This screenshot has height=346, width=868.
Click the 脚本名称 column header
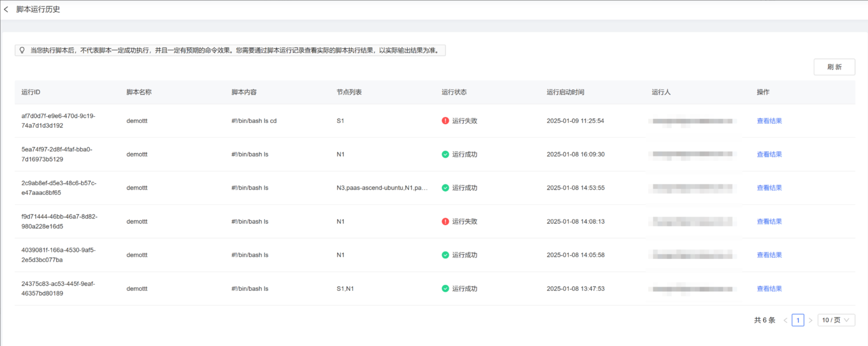139,92
